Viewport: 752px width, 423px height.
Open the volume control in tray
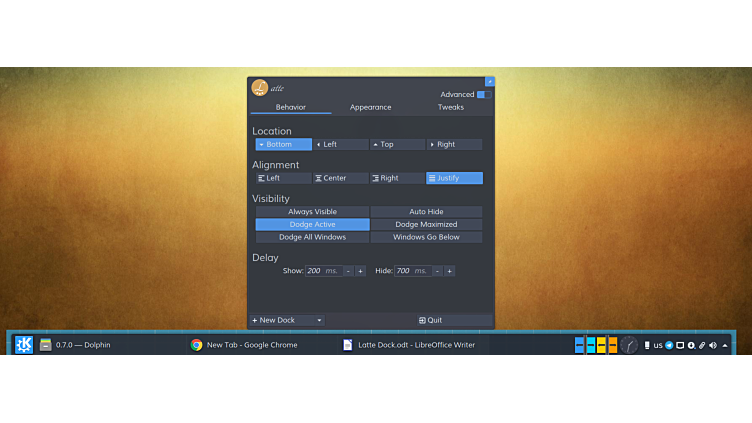click(713, 345)
